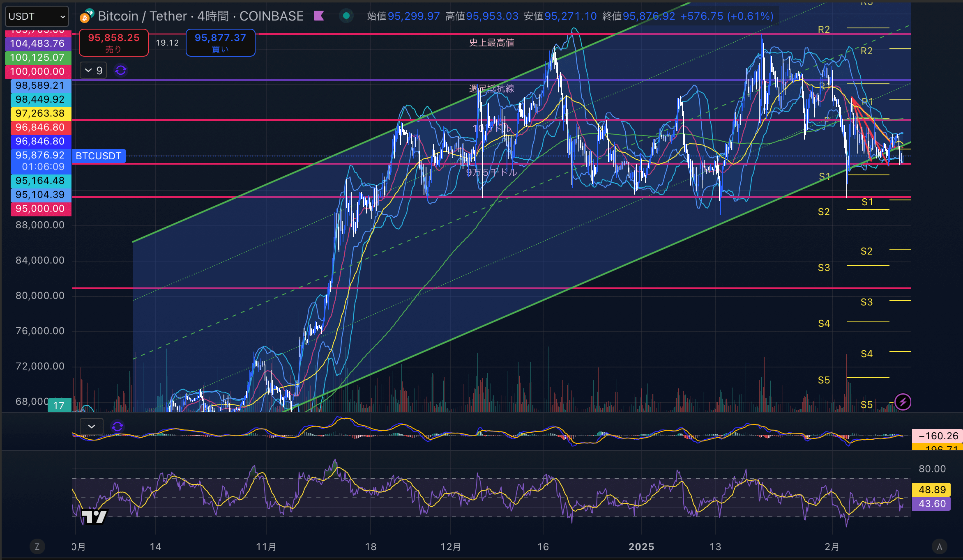Open the USDT currency dropdown
The height and width of the screenshot is (560, 963).
tap(37, 16)
